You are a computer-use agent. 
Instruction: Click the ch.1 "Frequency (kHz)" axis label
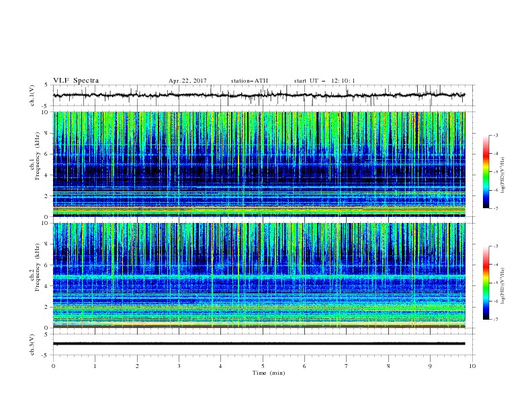(38, 156)
